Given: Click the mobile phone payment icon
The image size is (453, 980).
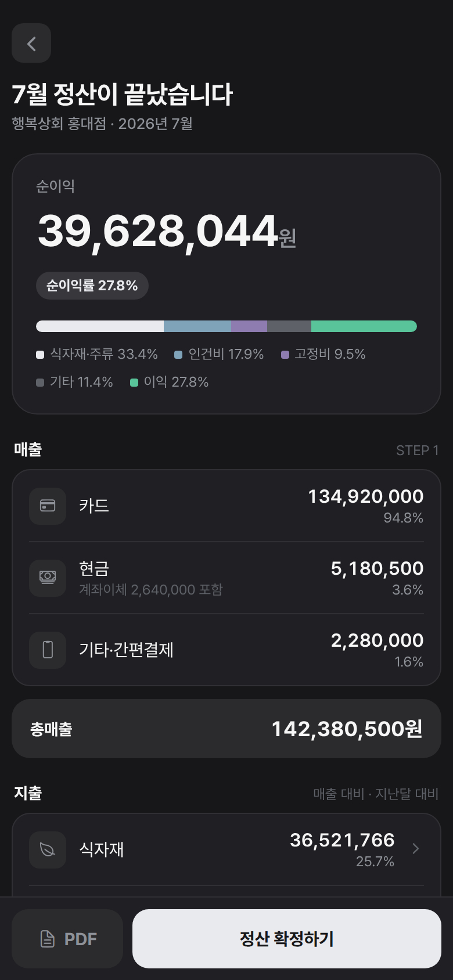Looking at the screenshot, I should coord(48,650).
